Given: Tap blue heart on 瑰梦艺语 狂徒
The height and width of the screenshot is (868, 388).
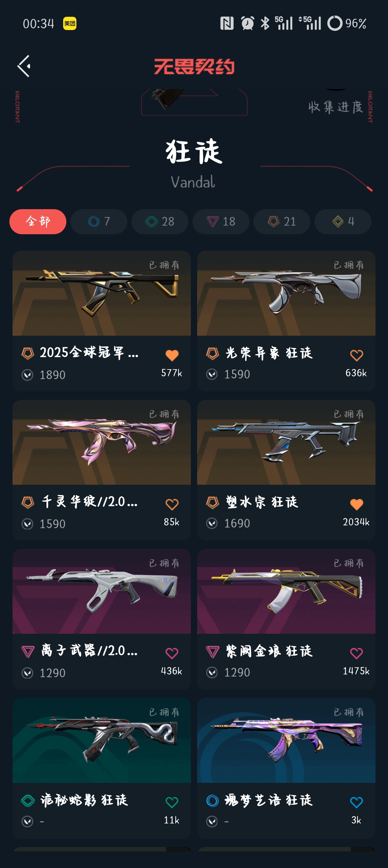Looking at the screenshot, I should tap(356, 802).
